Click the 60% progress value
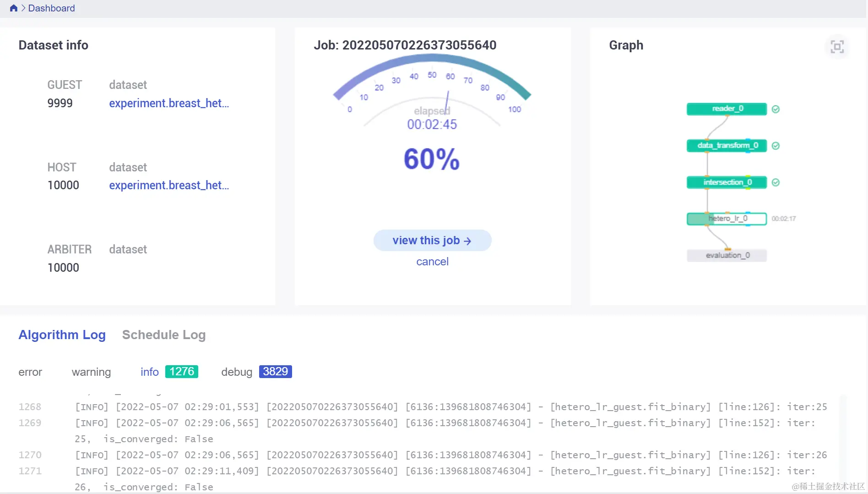 tap(431, 159)
